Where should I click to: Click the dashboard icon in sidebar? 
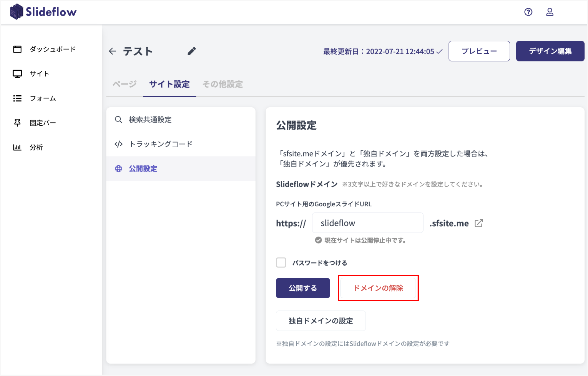pos(17,49)
